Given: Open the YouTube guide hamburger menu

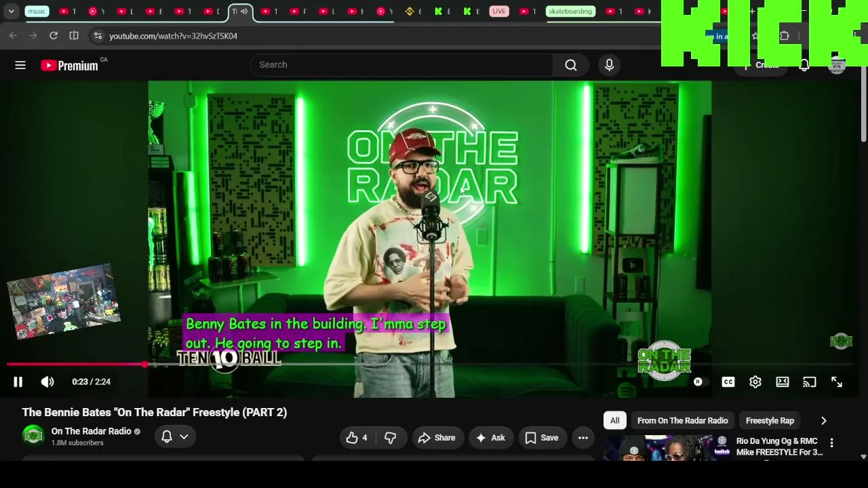Looking at the screenshot, I should coord(20,65).
